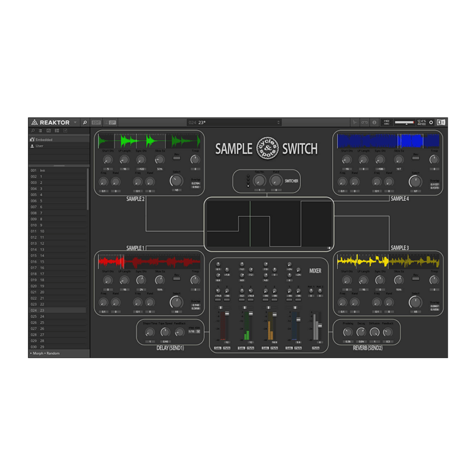Viewport: 476px width, 476px height.
Task: Select the User snapshot bank
Action: click(59, 146)
